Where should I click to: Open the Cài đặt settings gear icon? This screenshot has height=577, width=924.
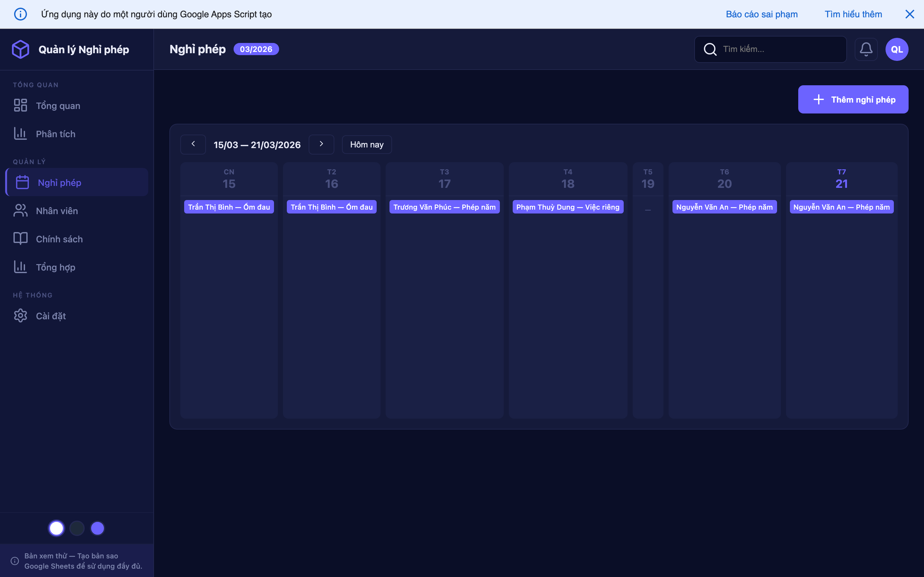(x=20, y=315)
